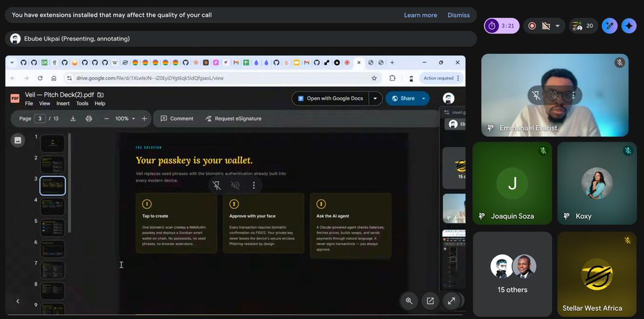Click the left collapse arrow at bottom
The width and height of the screenshot is (644, 319).
tap(18, 301)
